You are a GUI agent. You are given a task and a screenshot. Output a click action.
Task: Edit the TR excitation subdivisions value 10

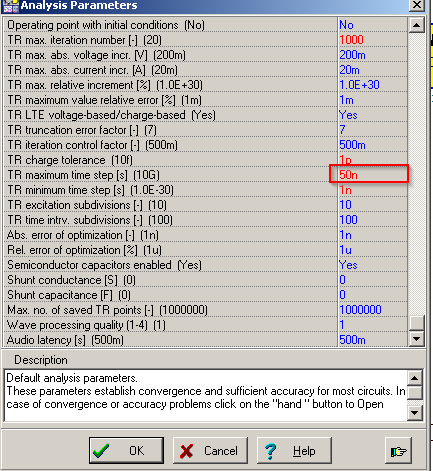click(x=372, y=205)
